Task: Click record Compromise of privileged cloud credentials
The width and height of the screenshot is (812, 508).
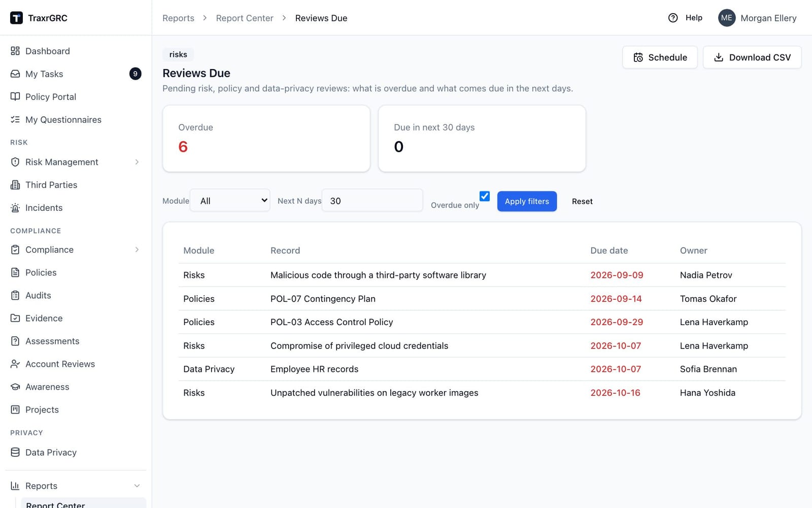Action: tap(359, 345)
